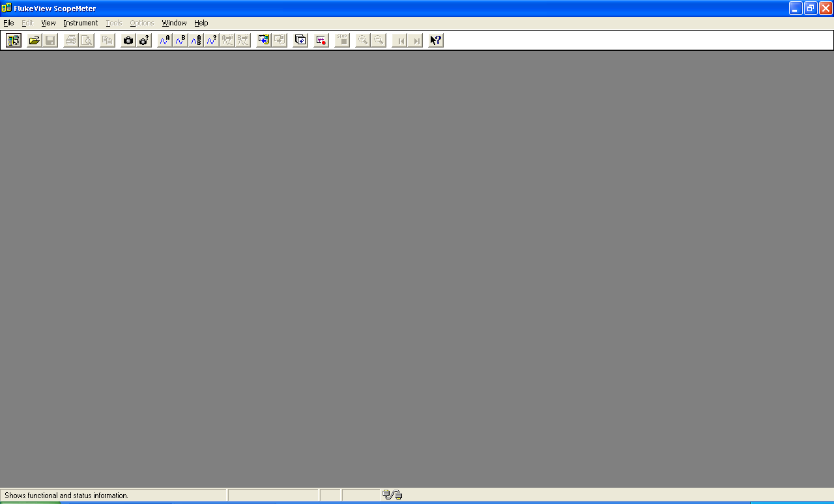Restore down the FlukeView ScopeMeter window
This screenshot has height=504, width=834.
click(811, 8)
